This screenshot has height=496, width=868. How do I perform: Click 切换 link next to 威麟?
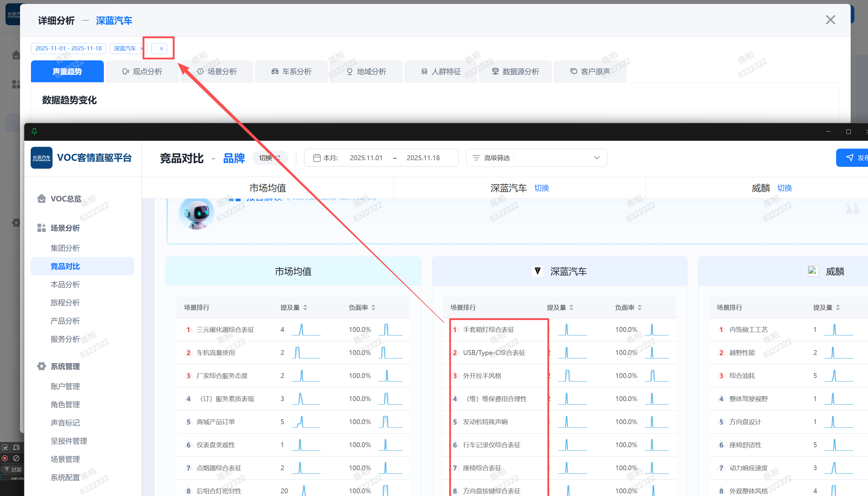[784, 188]
